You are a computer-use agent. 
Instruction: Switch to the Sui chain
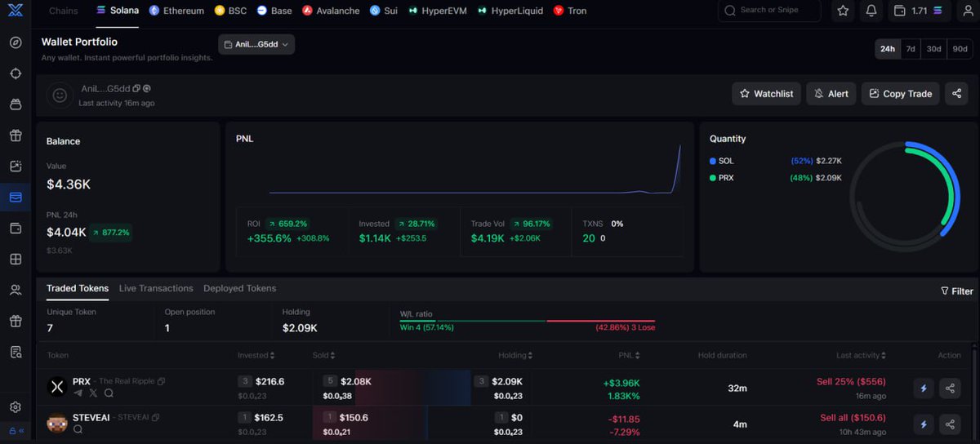[384, 11]
